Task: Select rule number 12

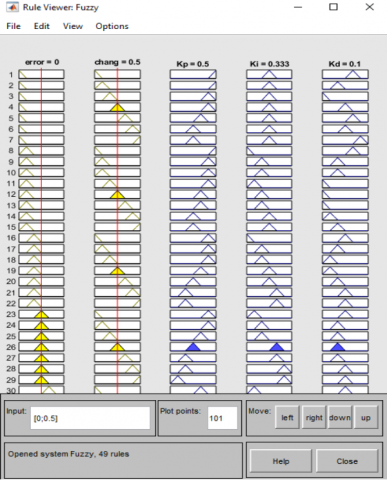Action: [x=11, y=194]
